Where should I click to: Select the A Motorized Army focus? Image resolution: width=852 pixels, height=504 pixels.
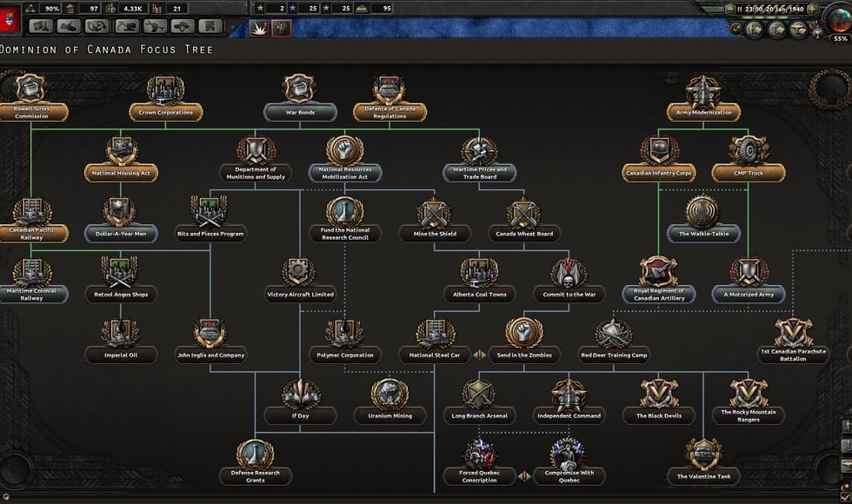[x=749, y=295]
